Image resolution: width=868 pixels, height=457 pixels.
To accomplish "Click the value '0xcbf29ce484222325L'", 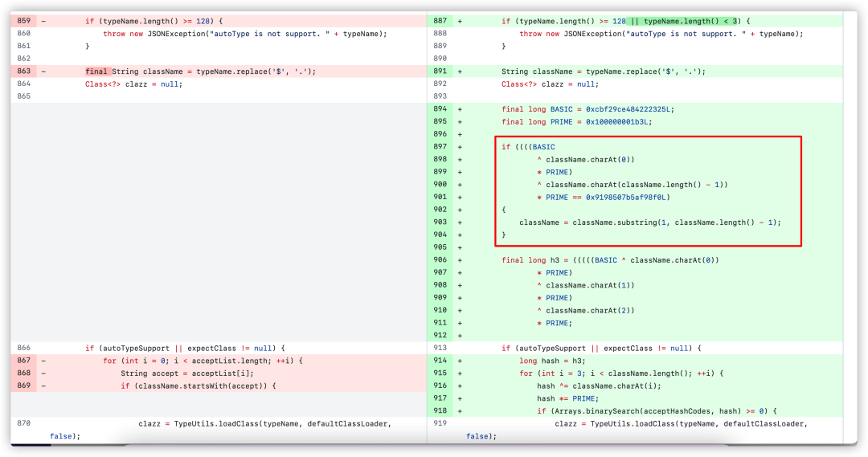I will (x=630, y=109).
